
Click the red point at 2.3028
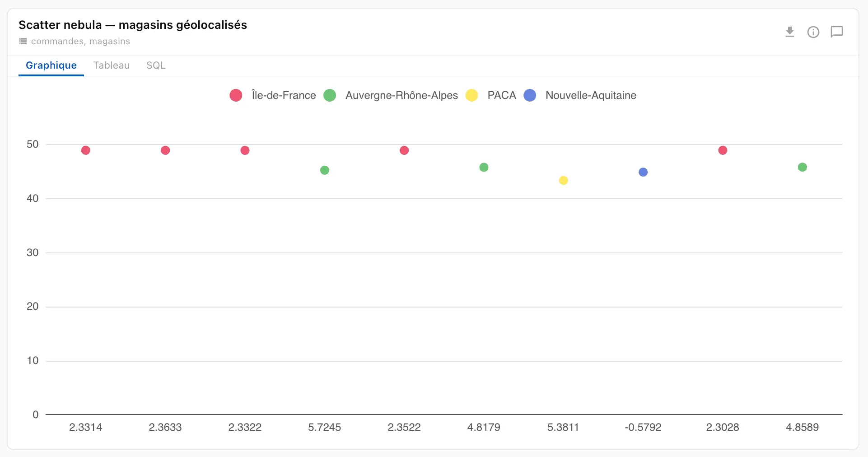click(723, 150)
